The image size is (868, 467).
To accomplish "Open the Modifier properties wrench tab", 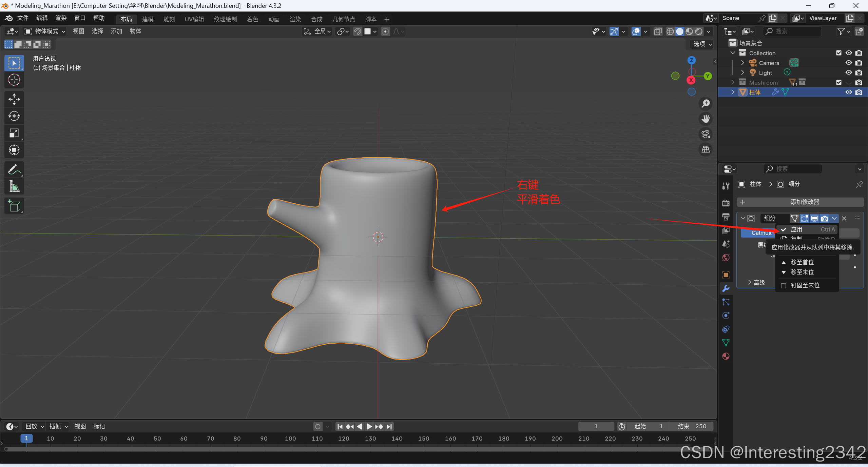I will (726, 288).
